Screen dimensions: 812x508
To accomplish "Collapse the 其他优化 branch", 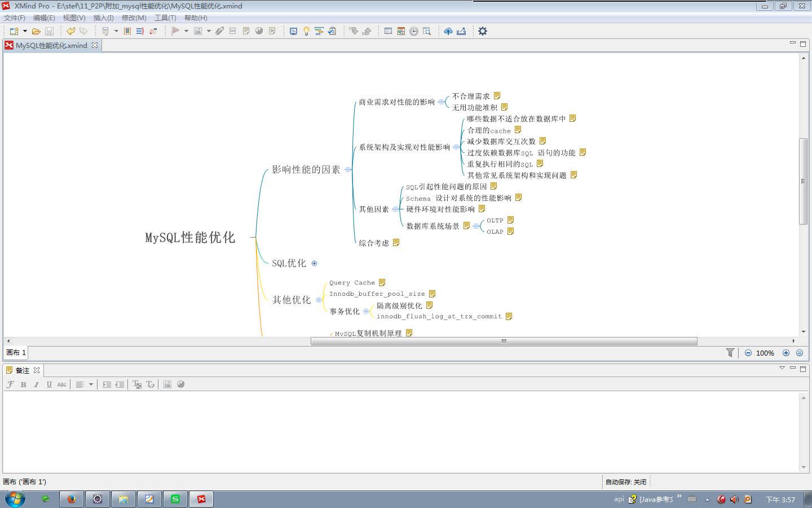I will point(319,300).
